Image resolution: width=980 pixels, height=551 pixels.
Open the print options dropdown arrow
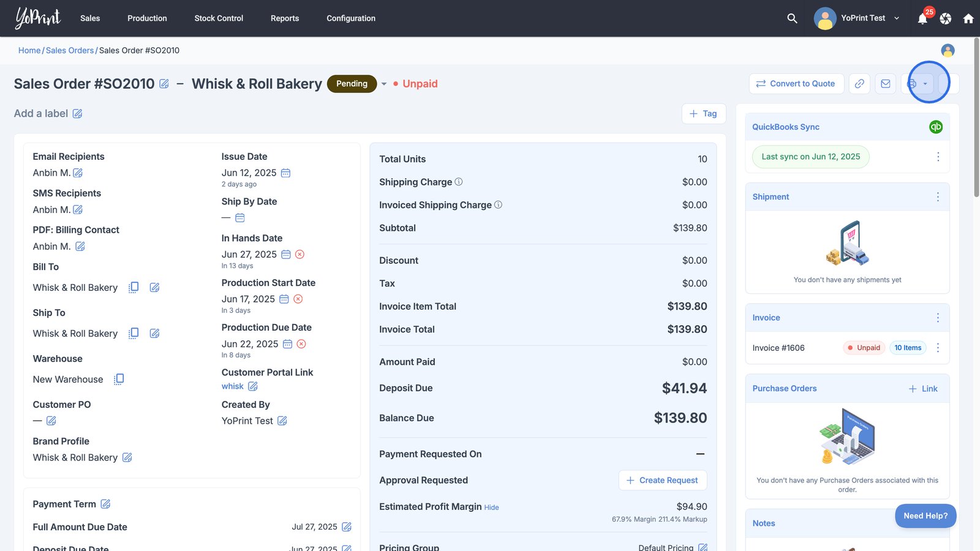click(925, 84)
